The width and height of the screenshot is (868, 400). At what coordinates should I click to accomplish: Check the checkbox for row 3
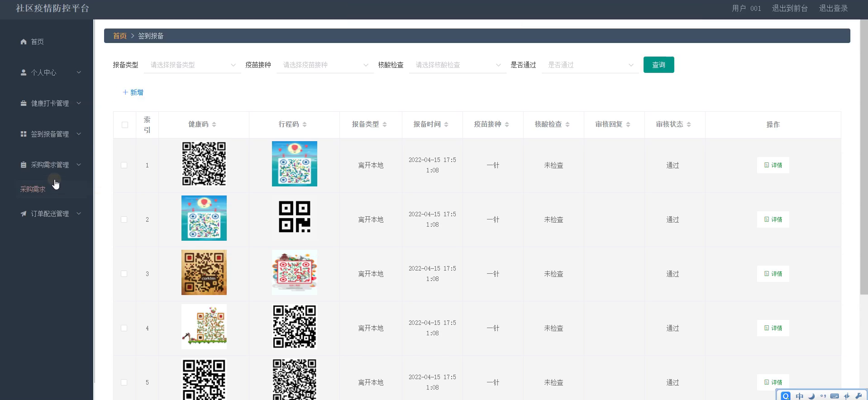pyautogui.click(x=124, y=274)
